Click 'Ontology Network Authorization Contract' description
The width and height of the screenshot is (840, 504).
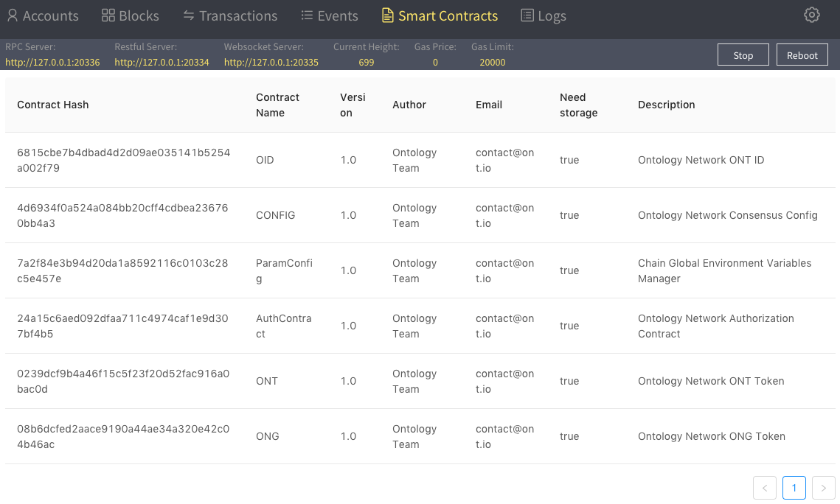[x=715, y=325]
